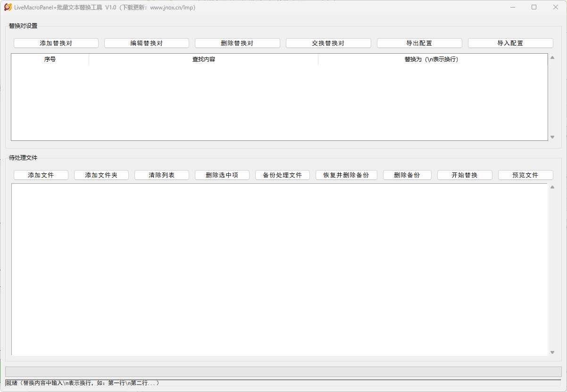Click the 查找内容 column header
Screen dimensions: 567x392
coord(203,59)
